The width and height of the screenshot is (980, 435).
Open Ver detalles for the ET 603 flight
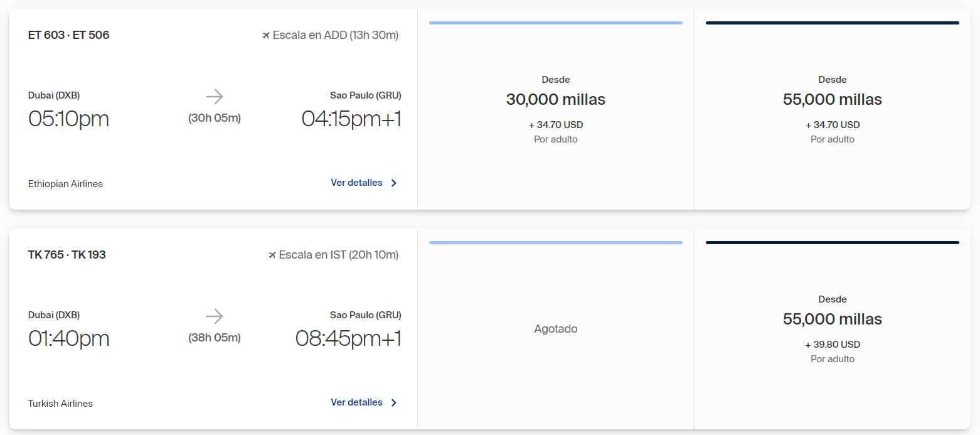(356, 183)
